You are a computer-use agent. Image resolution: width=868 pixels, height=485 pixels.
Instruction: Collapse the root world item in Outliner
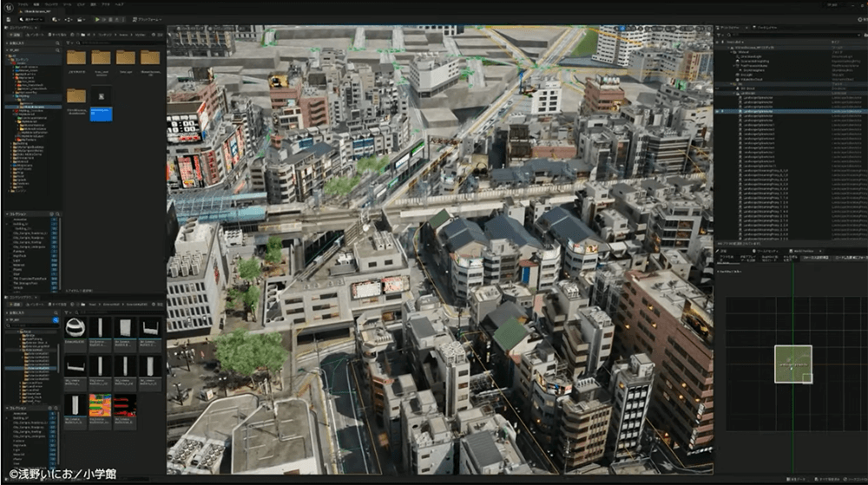click(x=730, y=48)
